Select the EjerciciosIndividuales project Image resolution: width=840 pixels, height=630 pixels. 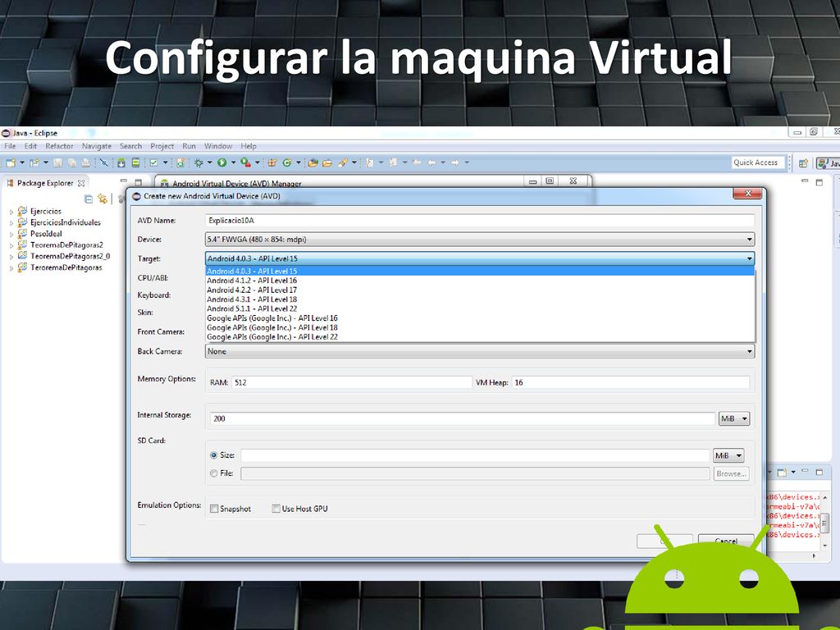[x=66, y=222]
